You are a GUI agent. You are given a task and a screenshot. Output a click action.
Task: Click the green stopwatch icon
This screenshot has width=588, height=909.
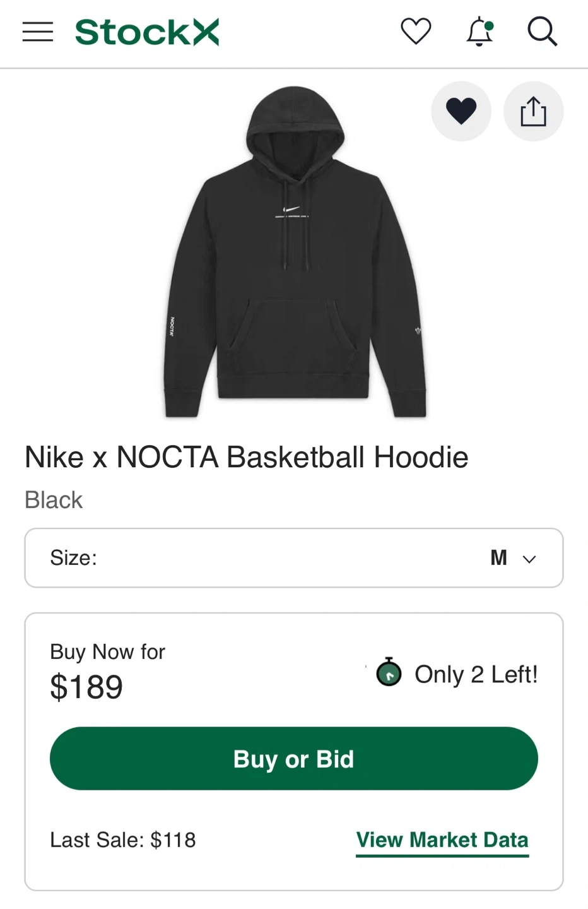point(389,672)
